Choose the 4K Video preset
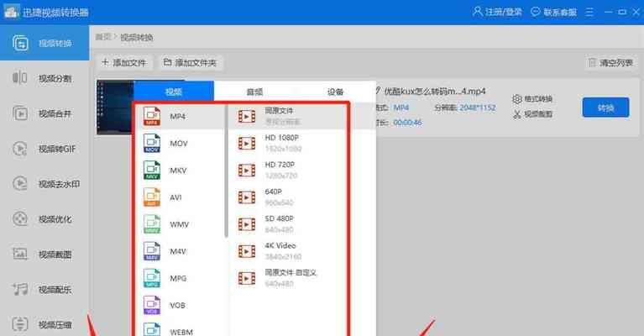The image size is (644, 336). [x=287, y=251]
